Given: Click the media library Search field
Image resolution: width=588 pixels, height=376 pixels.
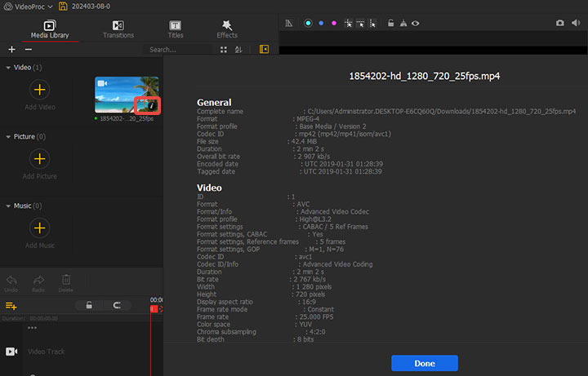Looking at the screenshot, I should tap(180, 50).
